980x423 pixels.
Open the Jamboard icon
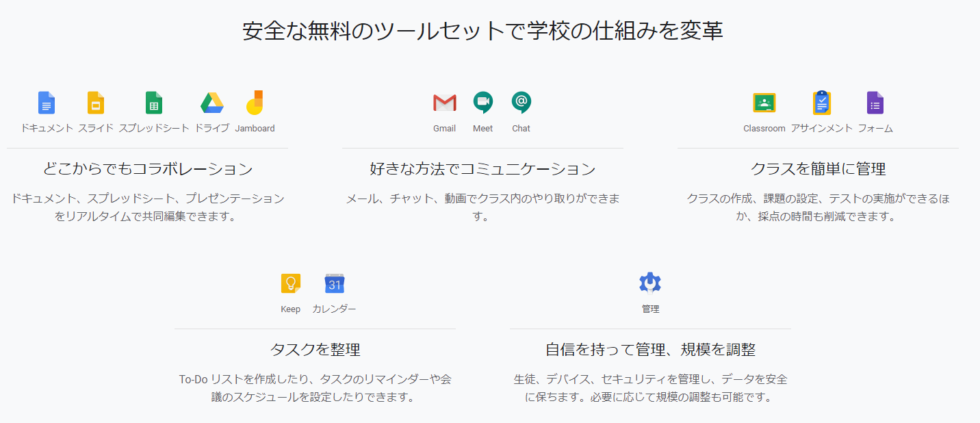click(255, 103)
